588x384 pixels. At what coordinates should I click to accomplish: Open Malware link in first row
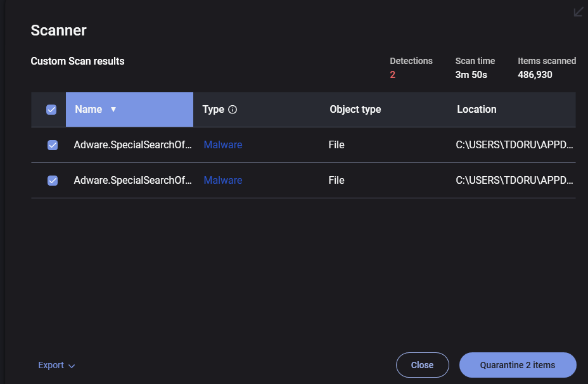[223, 145]
